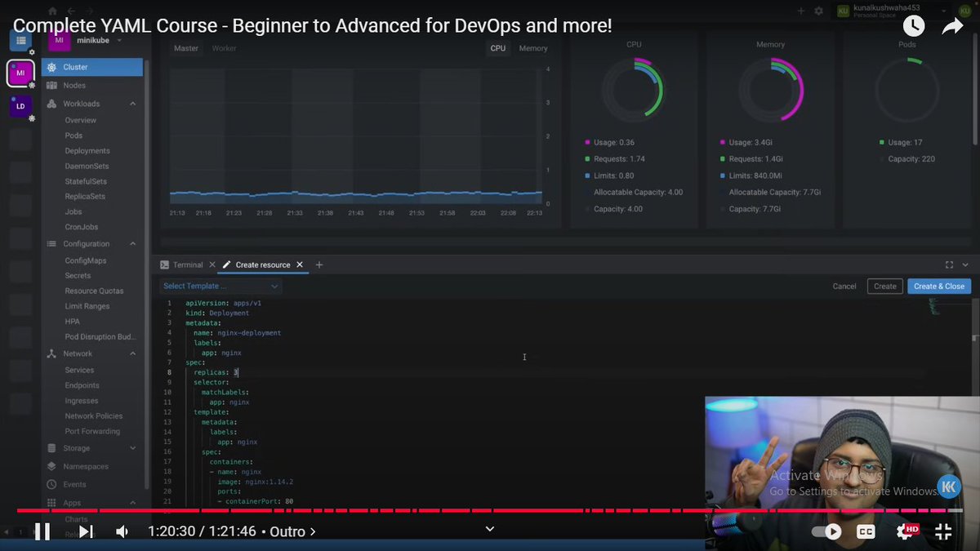Click the video title text
This screenshot has height=551, width=980.
point(313,25)
